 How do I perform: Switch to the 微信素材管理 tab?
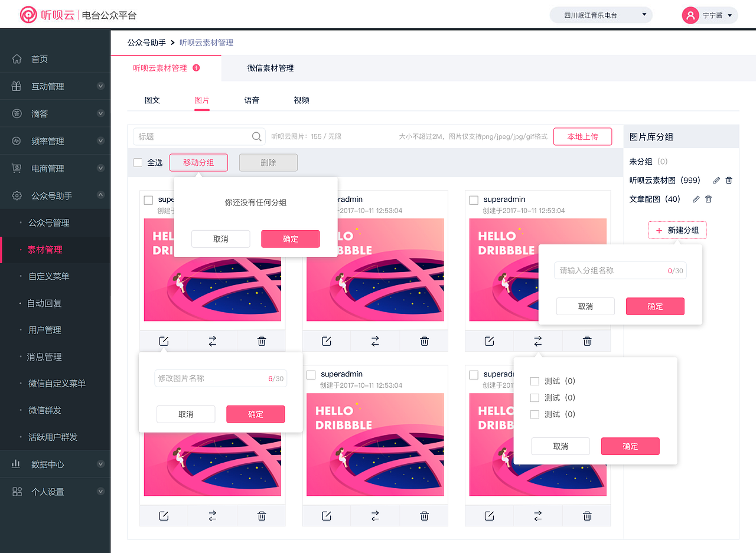[x=271, y=68]
